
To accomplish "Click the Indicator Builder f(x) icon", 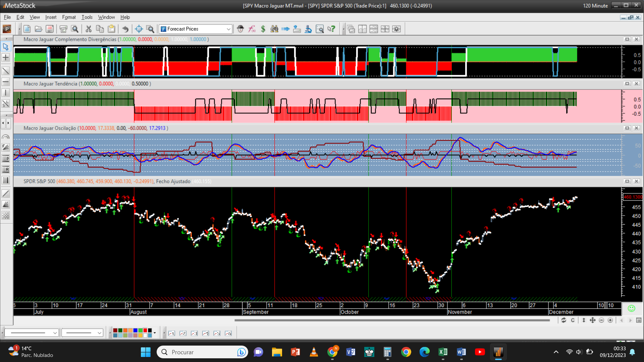I will coord(252,29).
